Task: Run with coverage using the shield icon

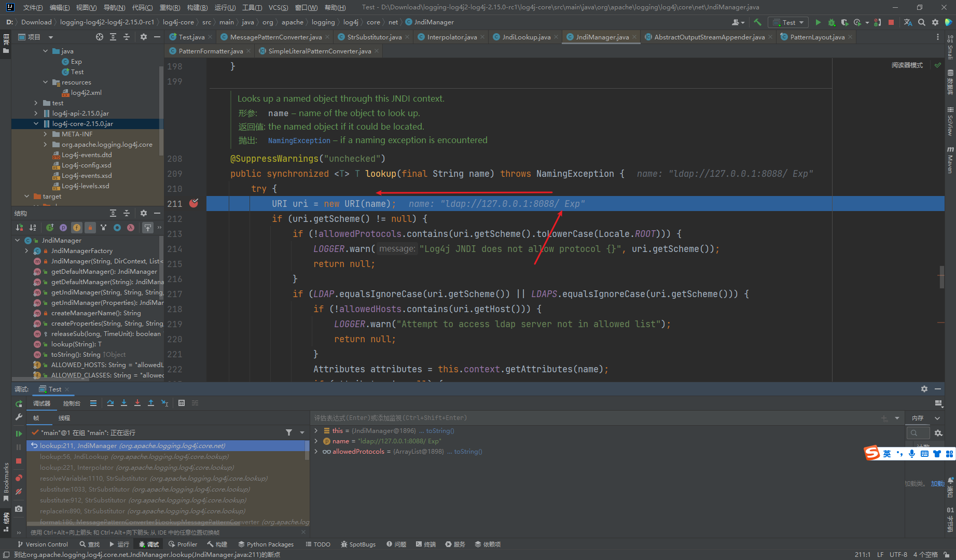Action: pos(844,22)
